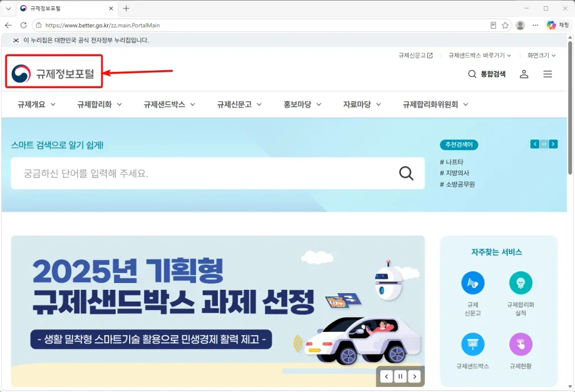Open the tab list chevron at top left
The width and height of the screenshot is (575, 392).
pos(8,8)
